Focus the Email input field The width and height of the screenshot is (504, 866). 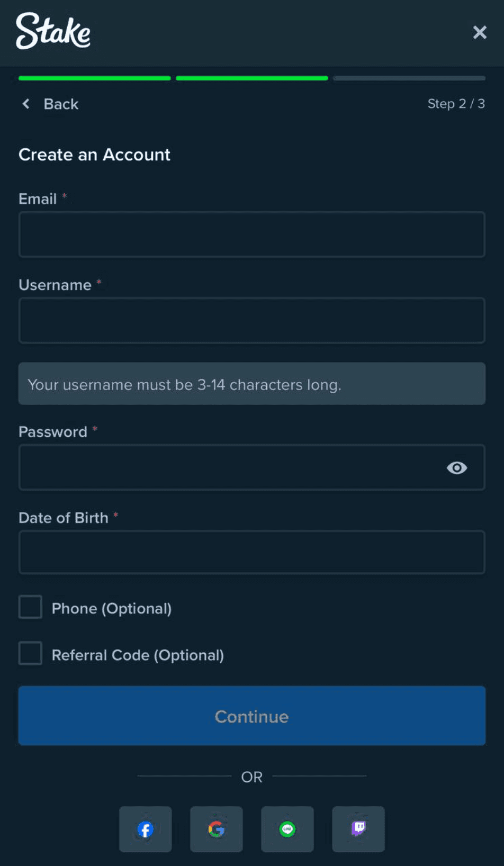pyautogui.click(x=251, y=234)
